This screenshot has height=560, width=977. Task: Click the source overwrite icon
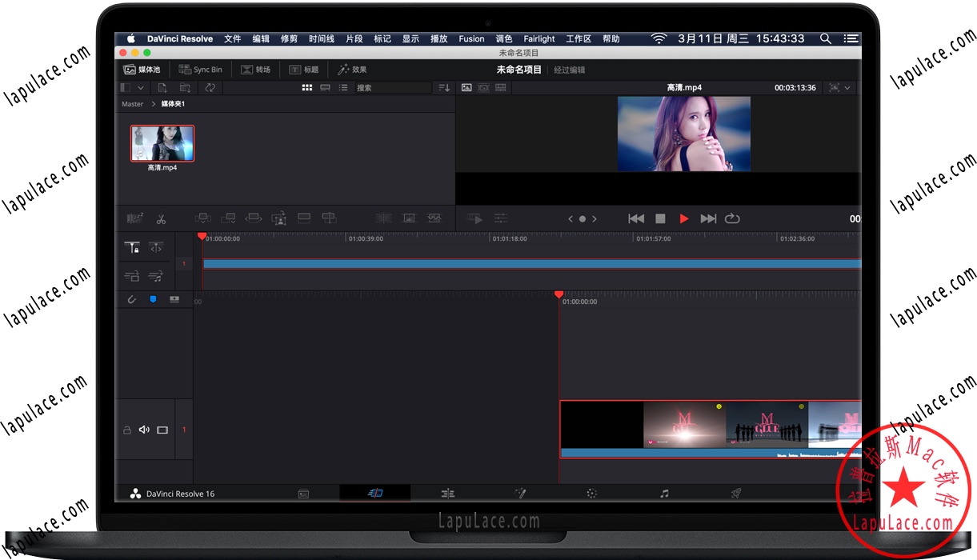[329, 218]
